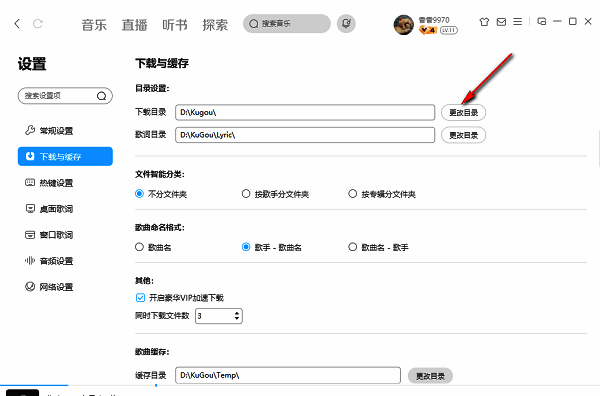This screenshot has width=600, height=396.
Task: Click the settings search magnifier icon
Action: [101, 96]
